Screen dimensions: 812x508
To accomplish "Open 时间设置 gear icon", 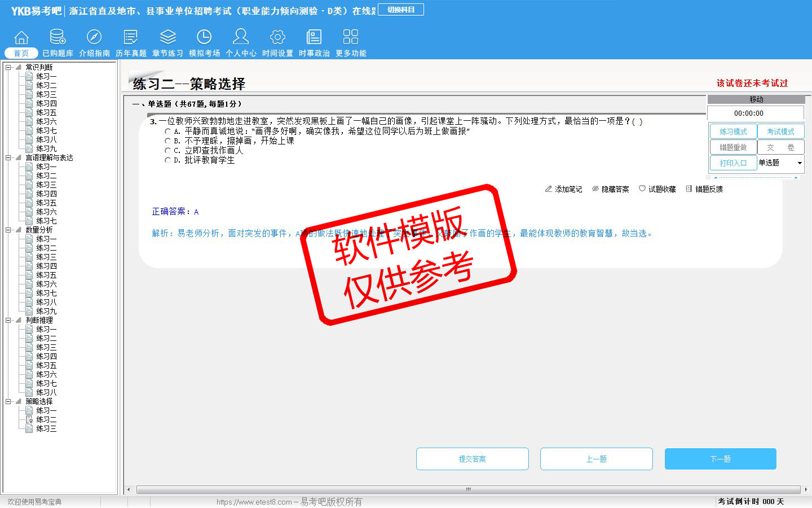I will pyautogui.click(x=277, y=37).
